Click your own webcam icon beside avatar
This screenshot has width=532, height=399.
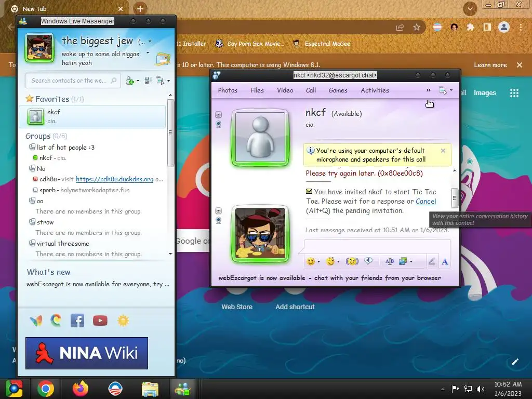click(x=219, y=220)
